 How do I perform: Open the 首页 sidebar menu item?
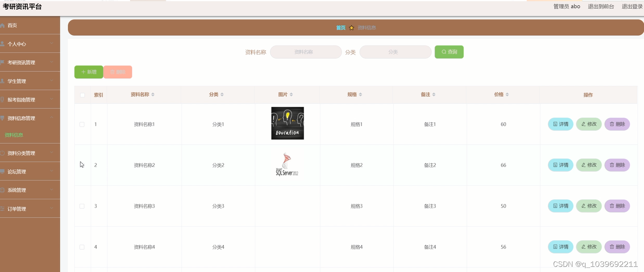[30, 25]
